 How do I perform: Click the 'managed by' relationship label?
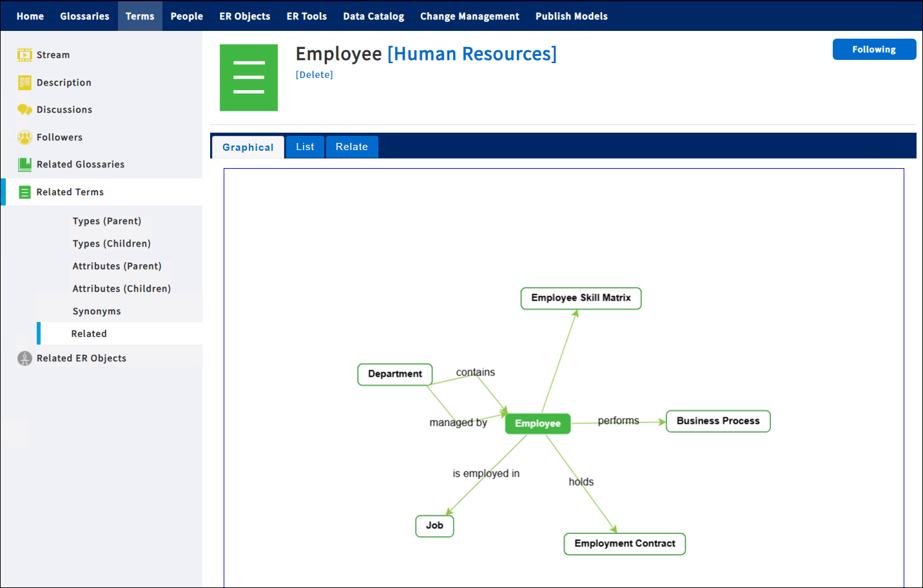[x=458, y=422]
